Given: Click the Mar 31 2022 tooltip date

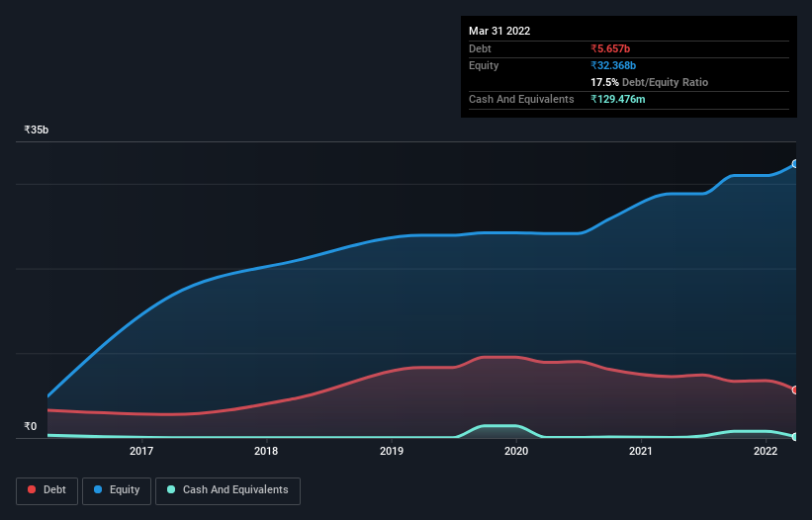Looking at the screenshot, I should pos(499,31).
